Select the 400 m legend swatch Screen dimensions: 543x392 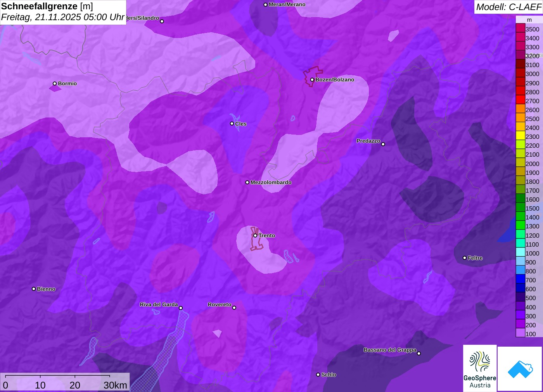pos(521,306)
